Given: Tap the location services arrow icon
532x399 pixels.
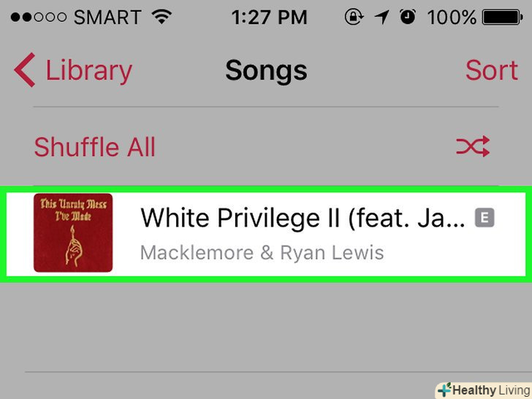Looking at the screenshot, I should coord(381,17).
